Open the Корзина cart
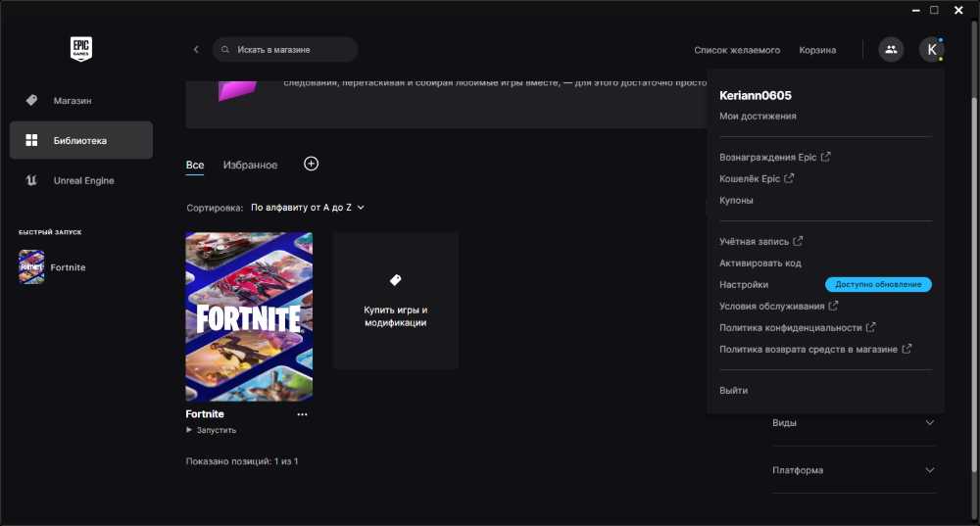The image size is (980, 526). (x=817, y=50)
